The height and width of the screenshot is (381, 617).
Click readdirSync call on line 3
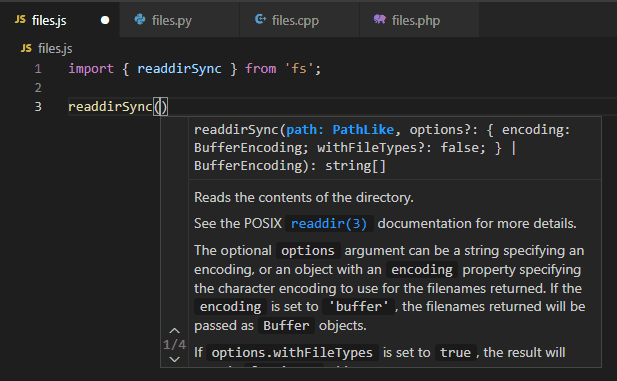click(x=110, y=107)
